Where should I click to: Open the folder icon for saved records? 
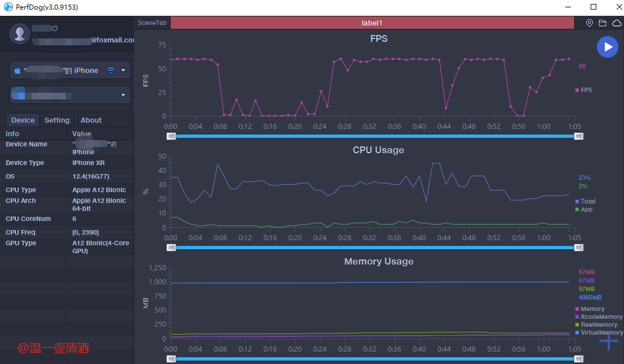tap(603, 23)
